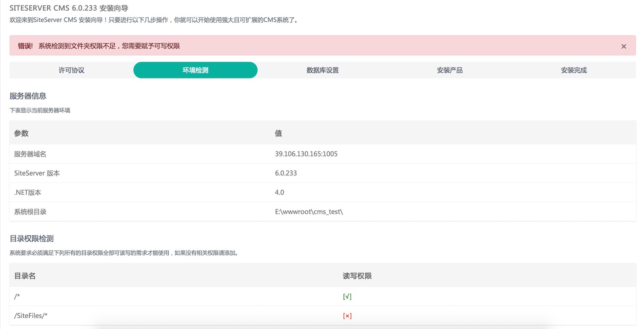Click the .NET version value 4.0
This screenshot has width=644, height=329.
click(279, 193)
